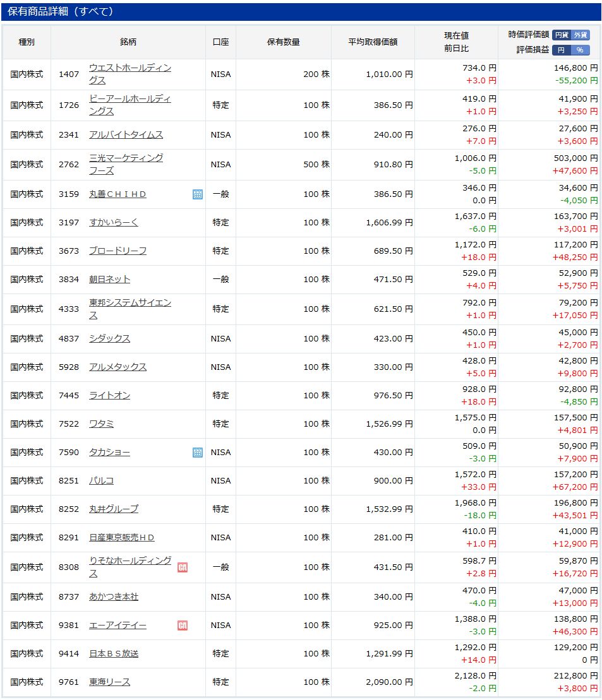Switch valuation display to 外貨
602x700 pixels.
click(581, 35)
